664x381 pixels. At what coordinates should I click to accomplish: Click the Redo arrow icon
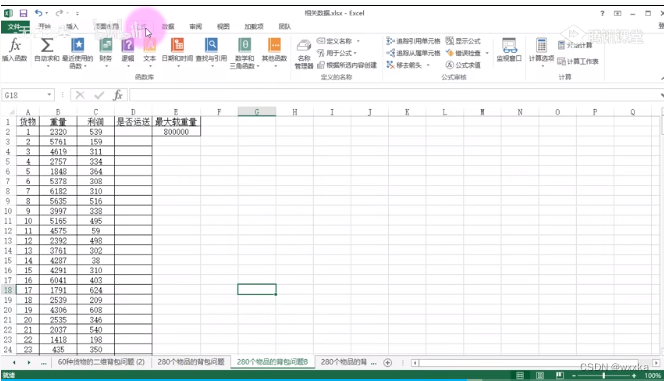[59, 13]
